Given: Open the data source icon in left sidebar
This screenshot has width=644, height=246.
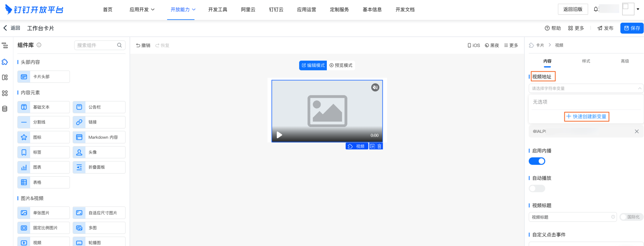Looking at the screenshot, I should coord(5,109).
